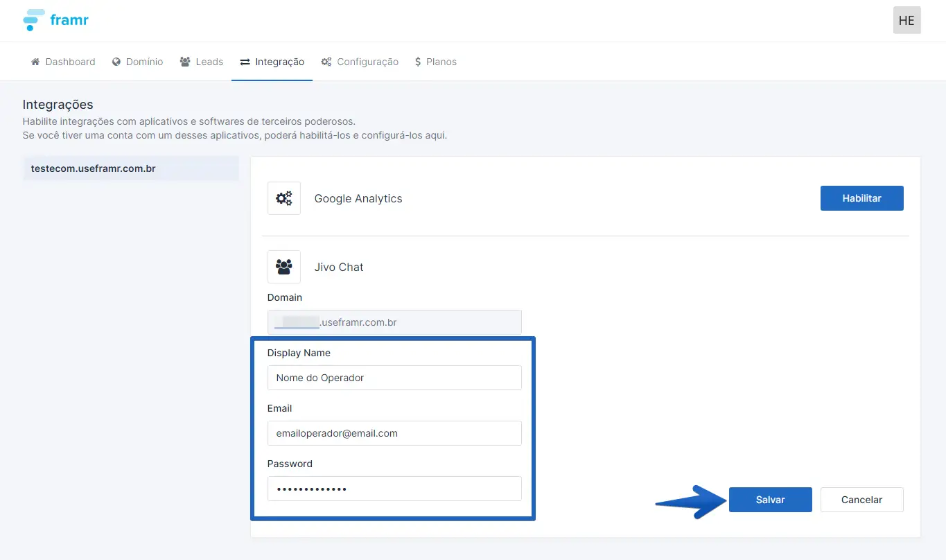Open the HE user avatar menu
This screenshot has height=560, width=946.
906,20
